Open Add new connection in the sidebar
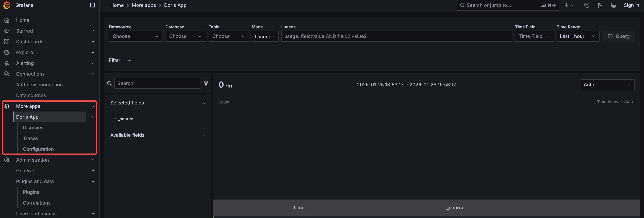644x218 pixels. [39, 85]
